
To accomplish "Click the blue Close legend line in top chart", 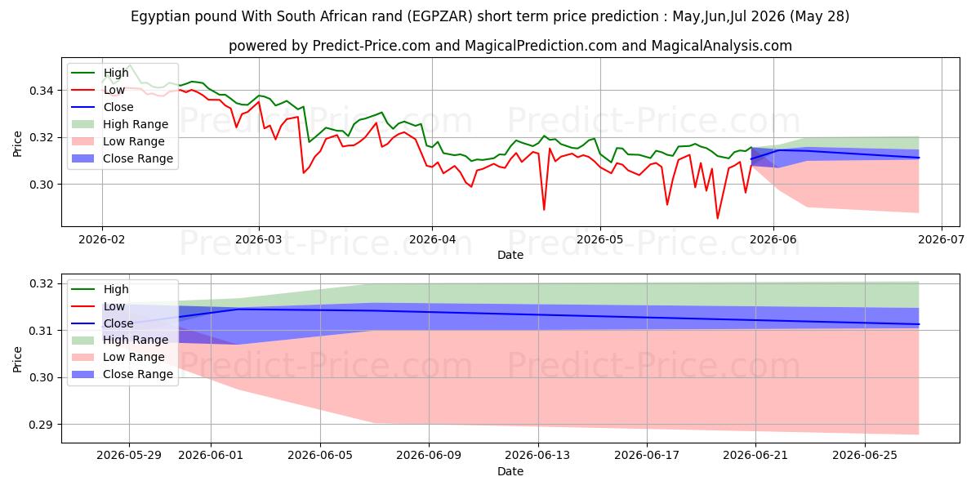I will 84,107.
